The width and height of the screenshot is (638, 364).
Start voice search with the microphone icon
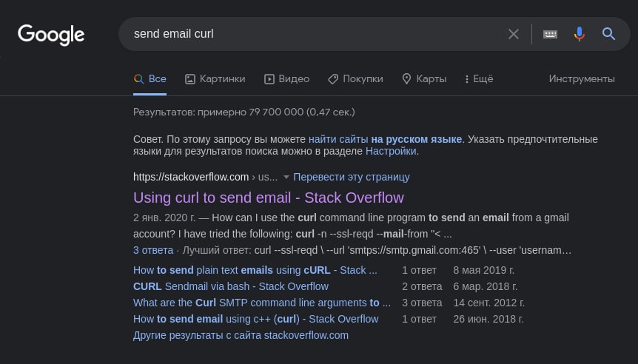(x=580, y=34)
